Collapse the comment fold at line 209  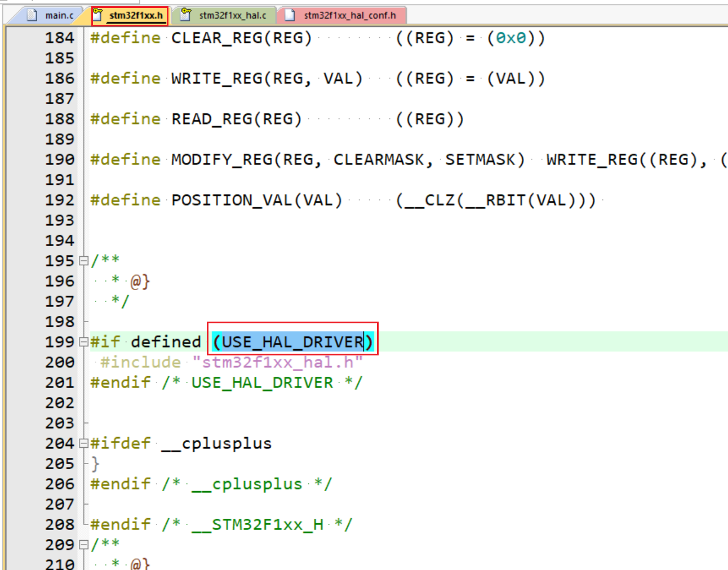83,545
